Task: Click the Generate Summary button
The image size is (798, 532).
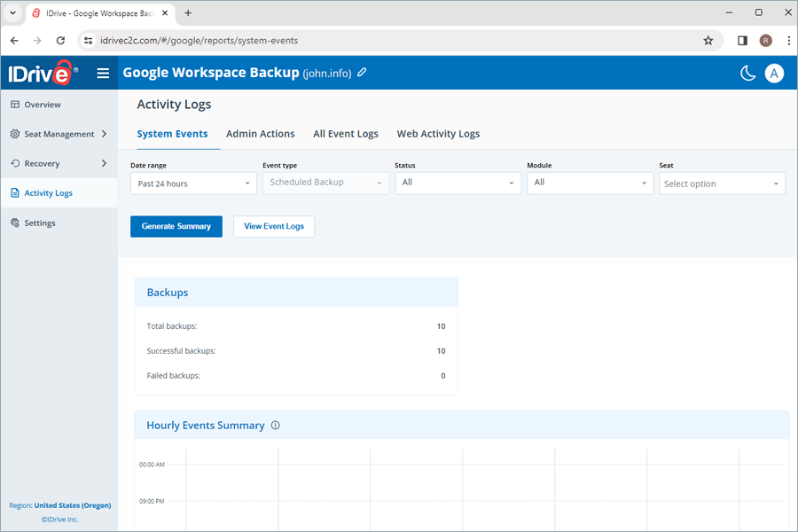Action: [176, 227]
